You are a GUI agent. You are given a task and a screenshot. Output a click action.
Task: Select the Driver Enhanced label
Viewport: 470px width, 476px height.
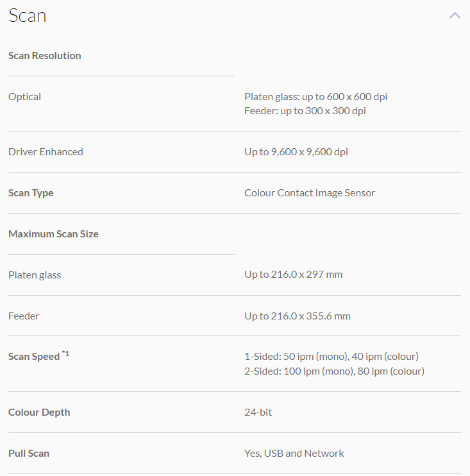click(46, 152)
